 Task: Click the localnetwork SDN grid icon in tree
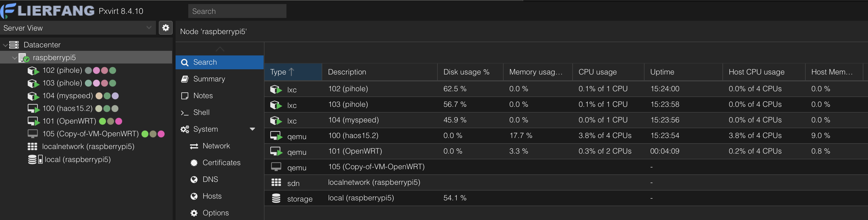click(32, 147)
